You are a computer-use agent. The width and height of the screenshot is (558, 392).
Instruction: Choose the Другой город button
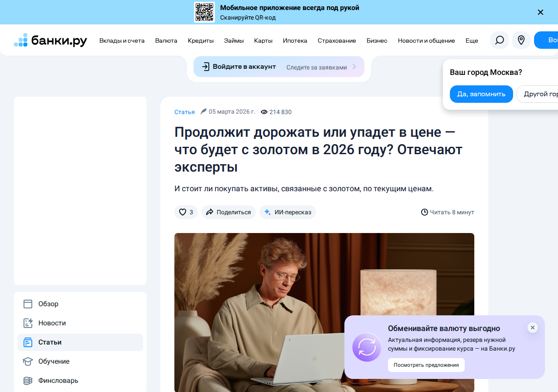[538, 94]
